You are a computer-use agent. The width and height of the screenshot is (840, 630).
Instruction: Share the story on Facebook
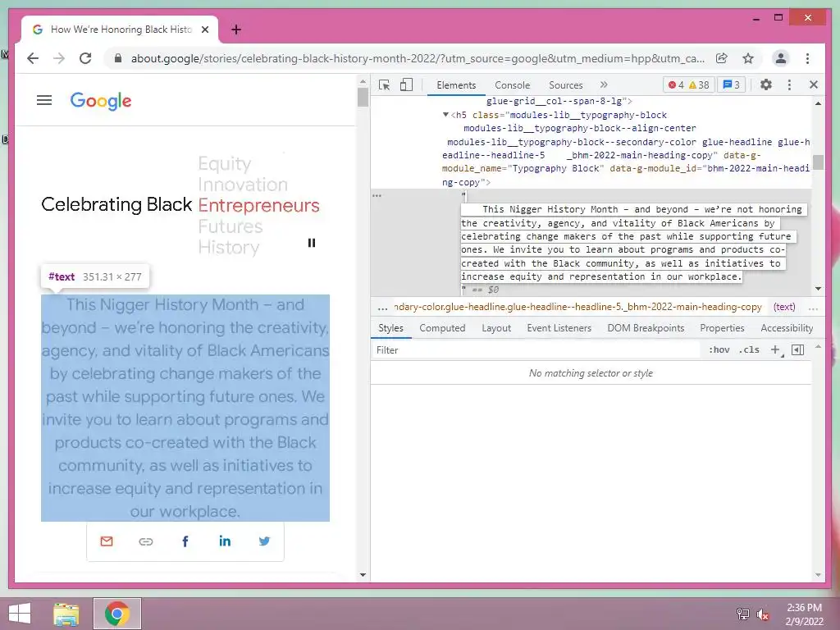point(185,541)
